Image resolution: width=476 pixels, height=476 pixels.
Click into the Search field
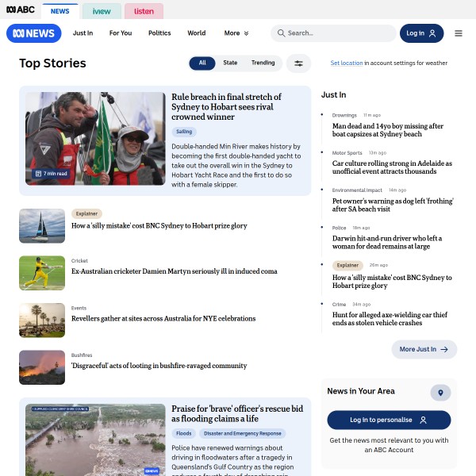(x=337, y=33)
